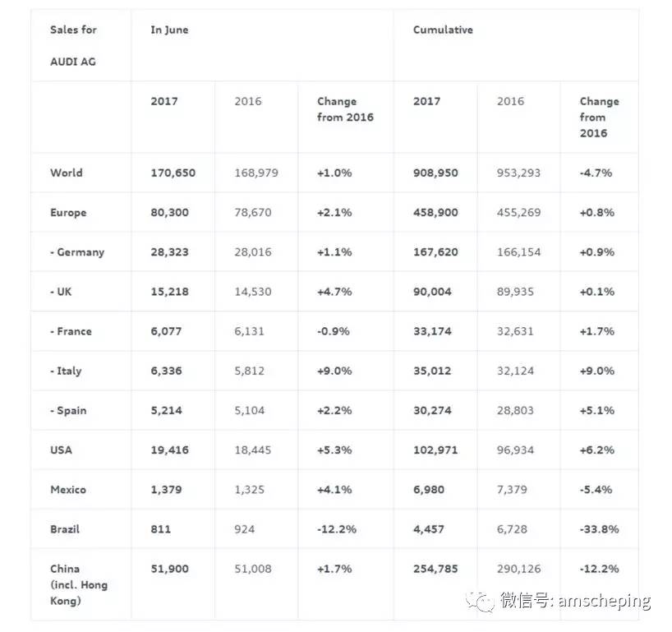Click the 'In June' column group header
The height and width of the screenshot is (632, 672).
pyautogui.click(x=169, y=30)
